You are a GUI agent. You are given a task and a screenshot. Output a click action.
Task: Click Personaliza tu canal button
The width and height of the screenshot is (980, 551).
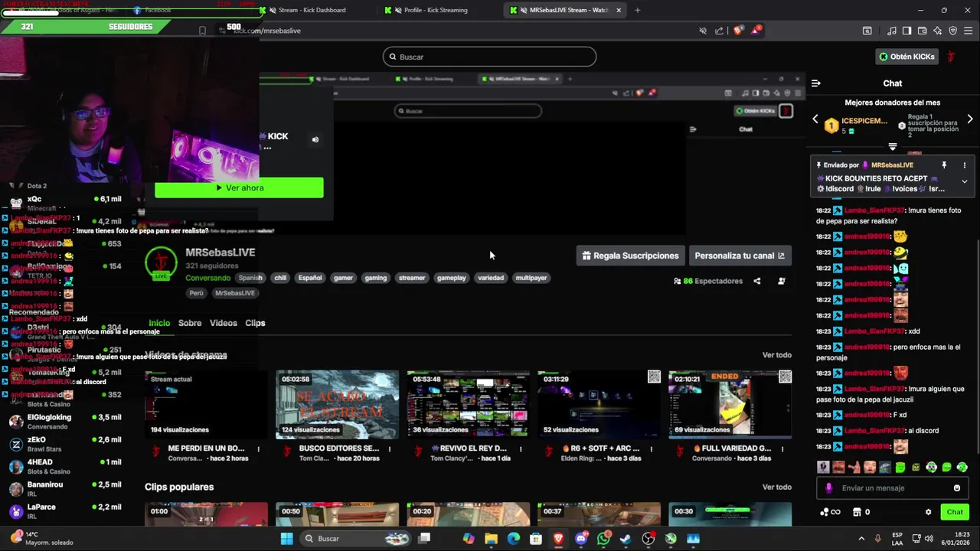click(x=740, y=256)
